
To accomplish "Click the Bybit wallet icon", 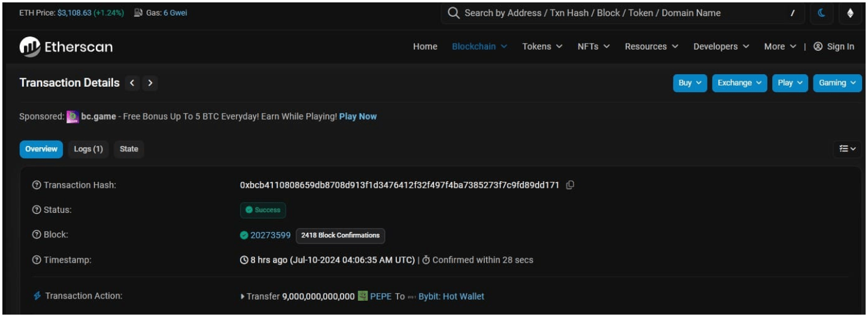I will point(412,297).
